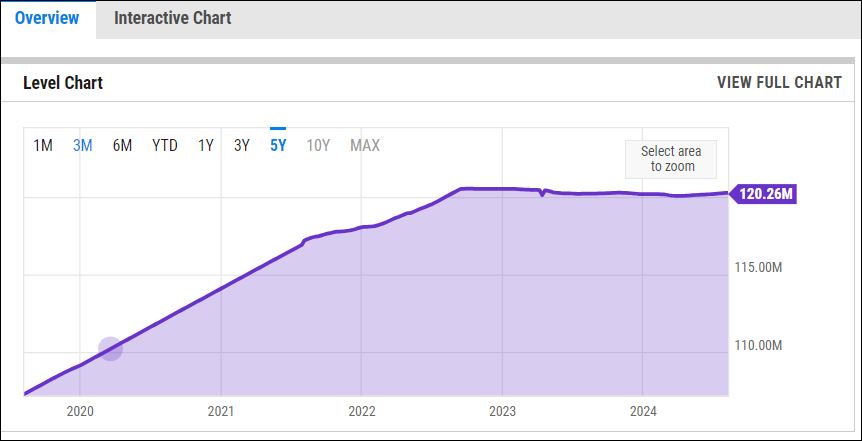The image size is (862, 441).
Task: Click the 2021 x-axis label
Action: click(x=221, y=411)
